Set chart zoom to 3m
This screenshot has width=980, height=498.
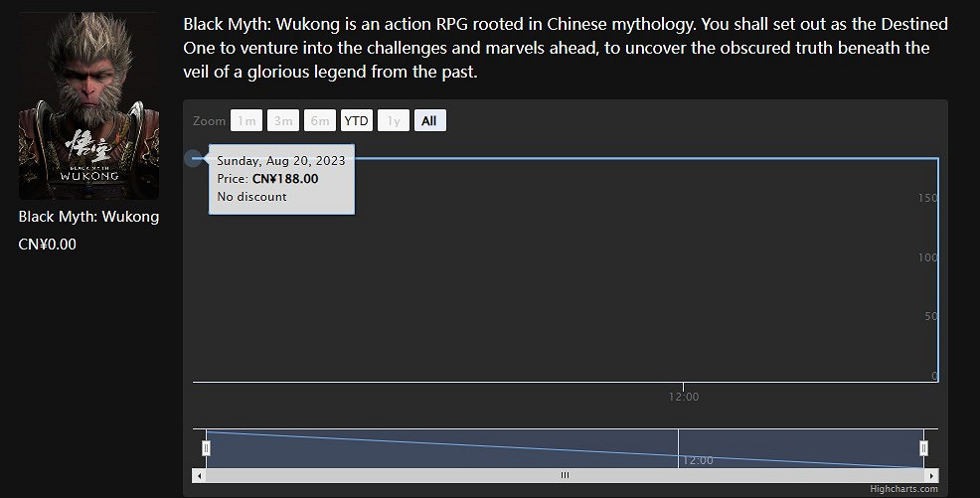(283, 121)
